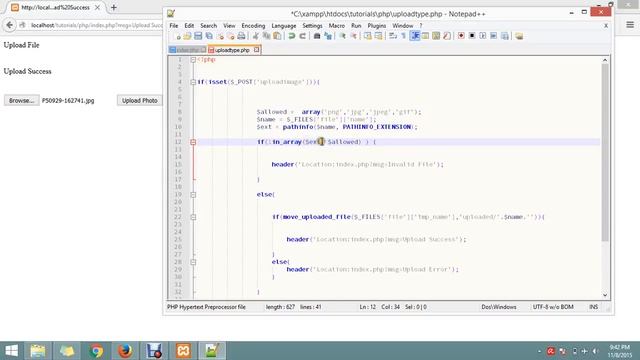This screenshot has height=360, width=640.
Task: Open XAMPP from the taskbar
Action: pyautogui.click(x=183, y=351)
